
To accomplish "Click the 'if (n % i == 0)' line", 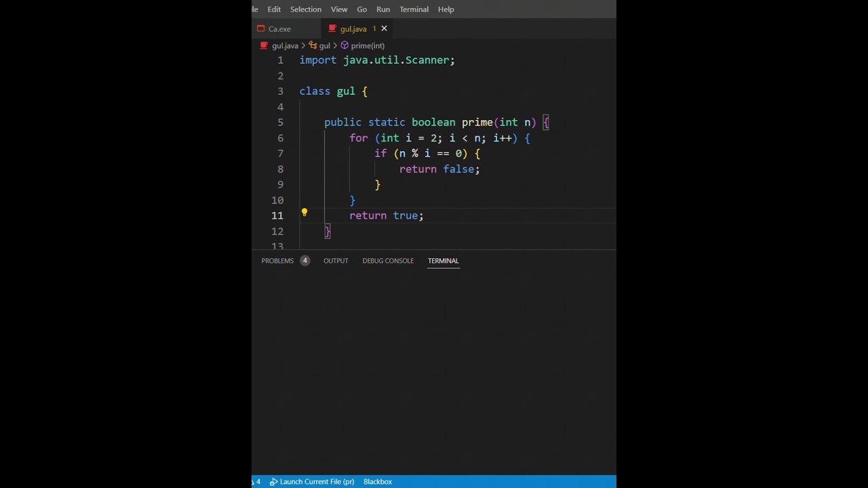I will [427, 154].
